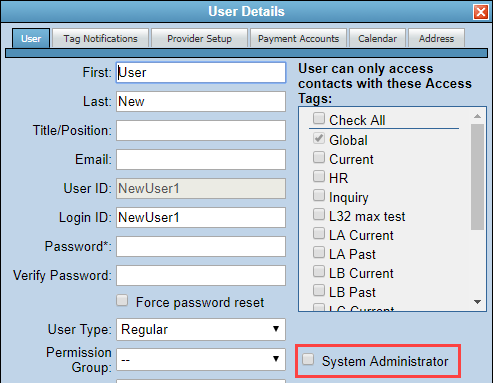
Task: Click the 'User Details' title text
Action: pos(246,11)
